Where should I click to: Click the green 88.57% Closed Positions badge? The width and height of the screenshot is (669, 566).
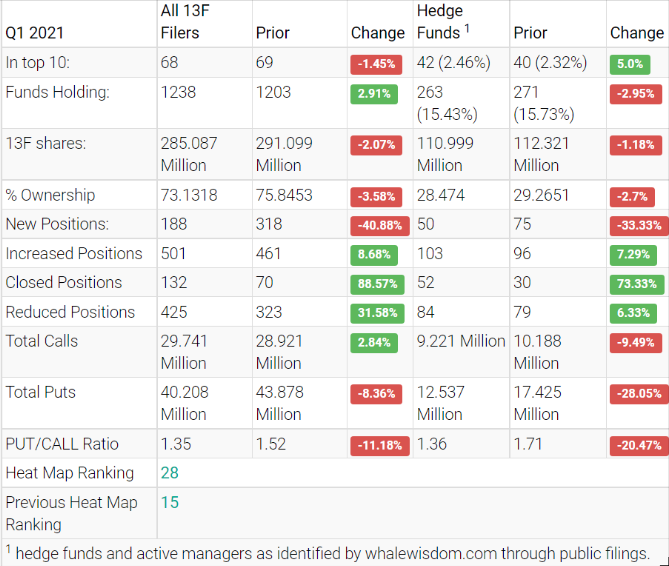[x=376, y=284]
